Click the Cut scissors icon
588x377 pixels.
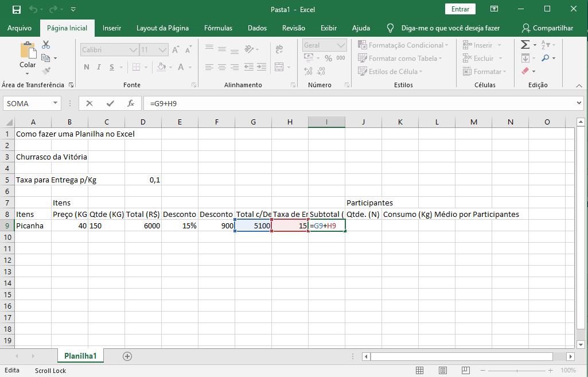(46, 45)
